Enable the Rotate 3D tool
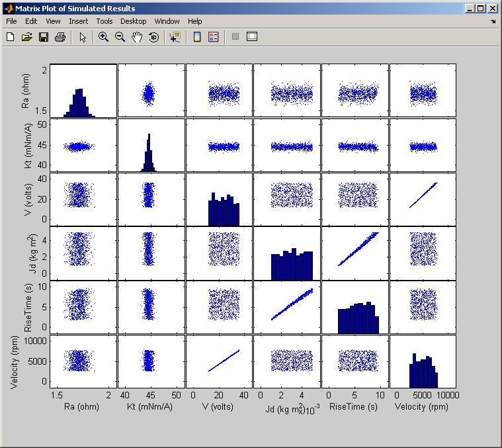Screen dimensions: 502x448 pyautogui.click(x=153, y=37)
